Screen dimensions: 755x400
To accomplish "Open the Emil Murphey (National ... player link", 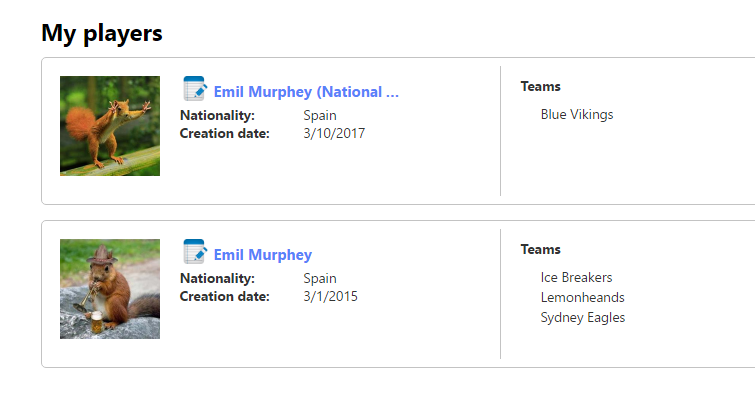I will pos(306,91).
